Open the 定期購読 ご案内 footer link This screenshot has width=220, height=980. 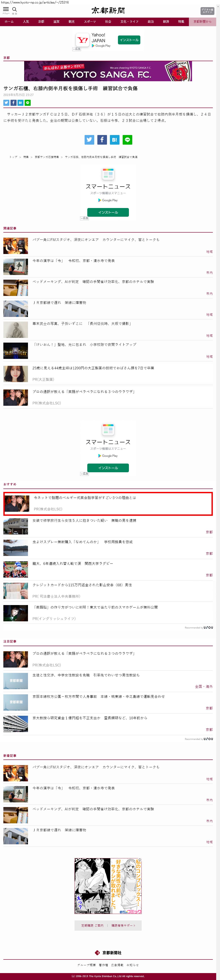point(92,926)
